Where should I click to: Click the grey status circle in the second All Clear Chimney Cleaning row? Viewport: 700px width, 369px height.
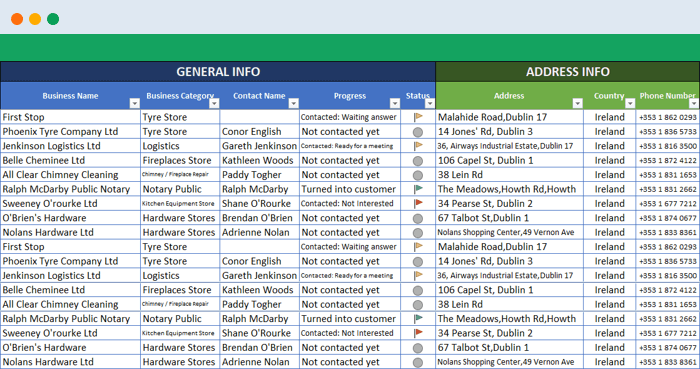tap(418, 305)
